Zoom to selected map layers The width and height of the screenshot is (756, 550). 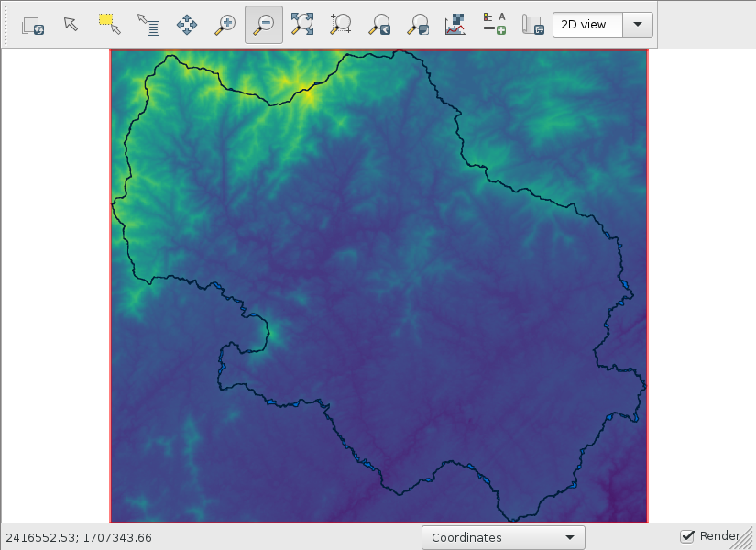[302, 25]
